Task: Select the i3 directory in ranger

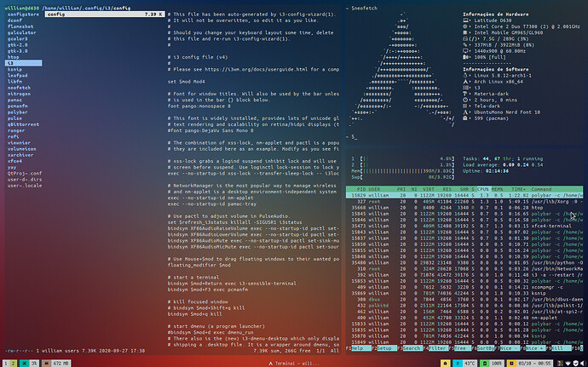Action: point(23,63)
